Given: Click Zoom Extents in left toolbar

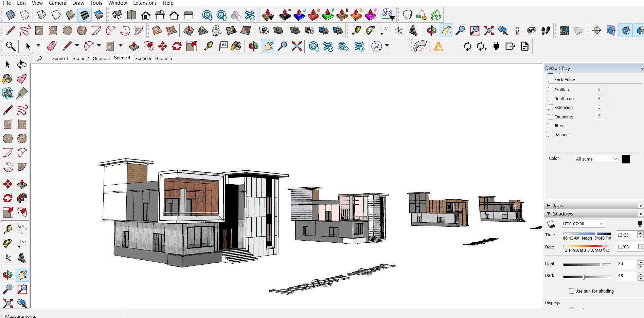Looking at the screenshot, I should (7, 303).
